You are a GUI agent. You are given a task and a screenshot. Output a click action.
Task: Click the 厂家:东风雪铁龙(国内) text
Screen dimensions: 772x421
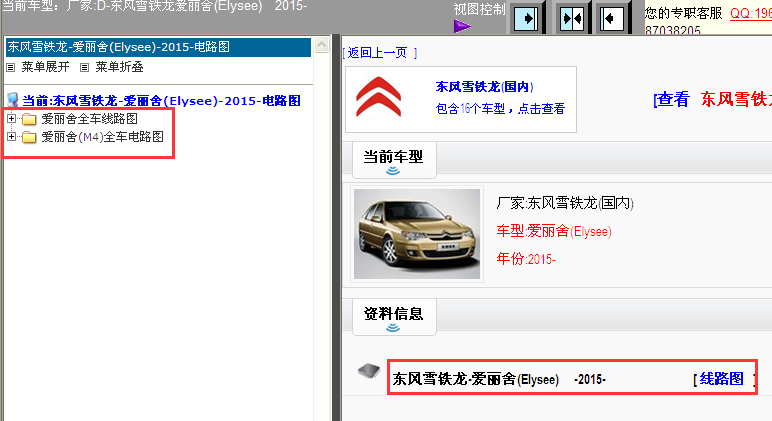coord(565,203)
